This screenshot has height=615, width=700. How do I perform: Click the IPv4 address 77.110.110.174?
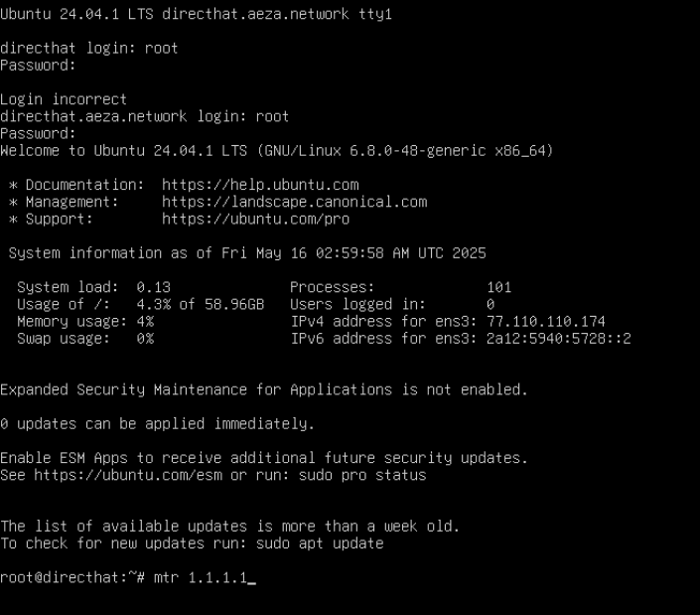pos(545,322)
